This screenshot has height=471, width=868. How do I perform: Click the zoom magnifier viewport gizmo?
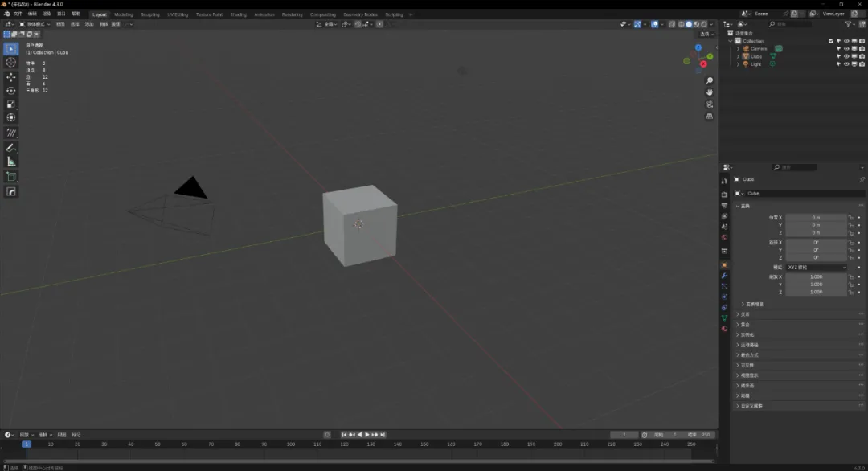[710, 81]
